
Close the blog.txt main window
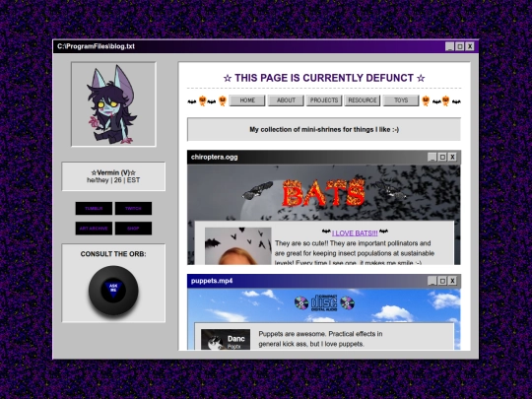470,46
